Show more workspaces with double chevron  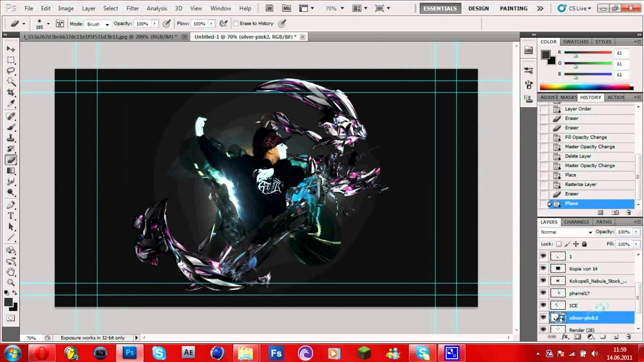540,9
